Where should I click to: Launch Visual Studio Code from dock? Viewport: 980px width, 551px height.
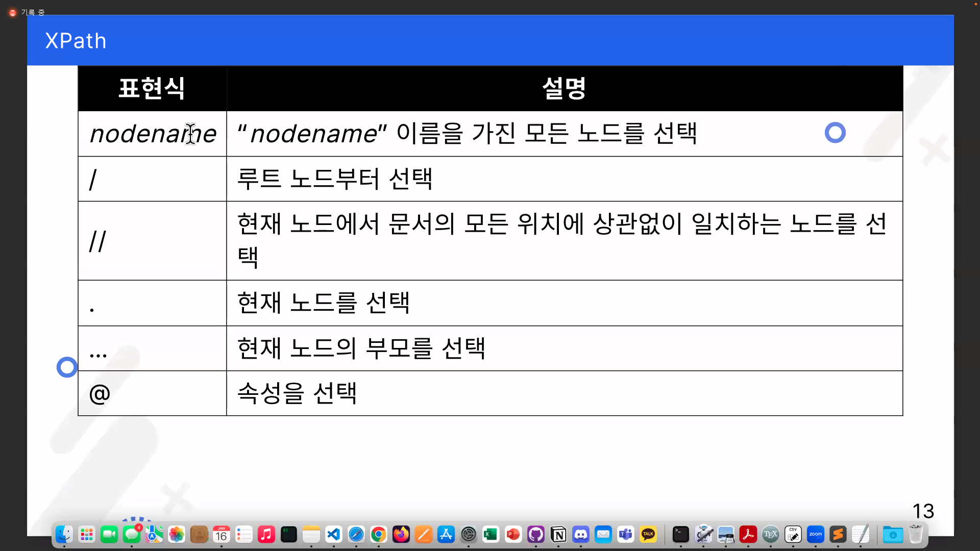coord(333,534)
